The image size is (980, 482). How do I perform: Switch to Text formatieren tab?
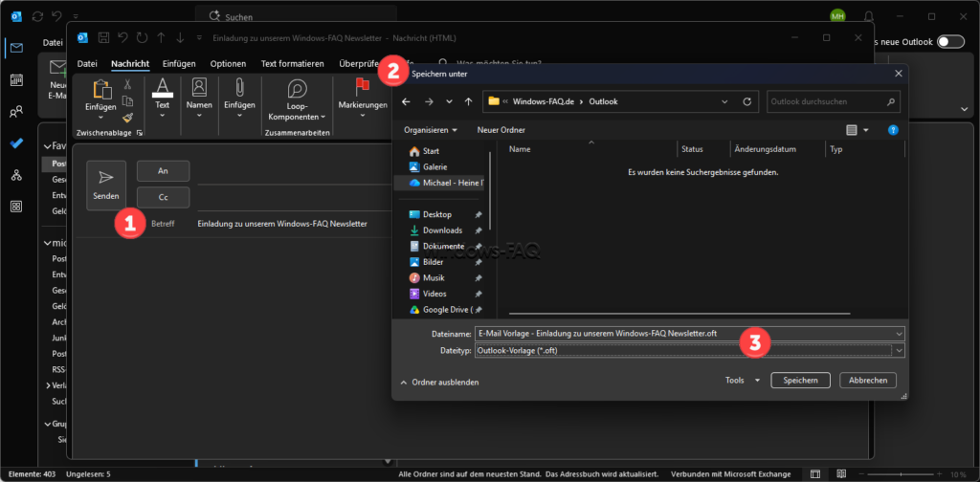click(293, 64)
